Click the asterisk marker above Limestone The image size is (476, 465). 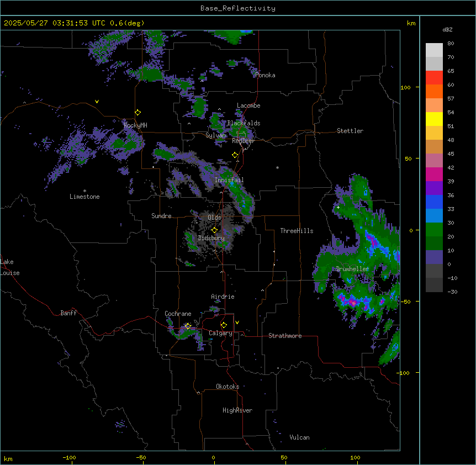coord(84,191)
